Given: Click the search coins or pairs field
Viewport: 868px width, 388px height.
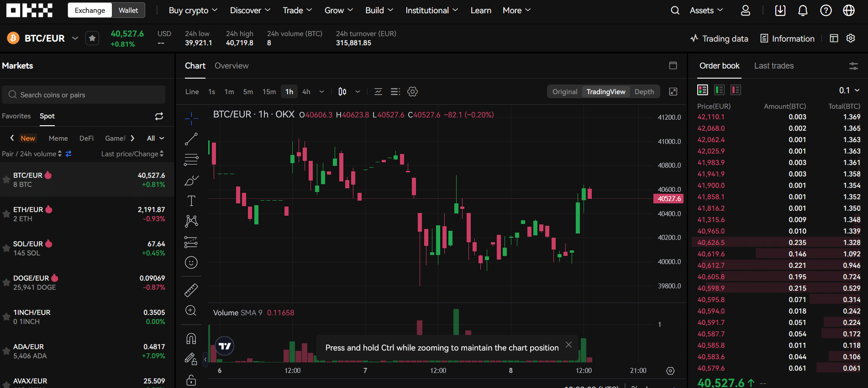Looking at the screenshot, I should (84, 95).
